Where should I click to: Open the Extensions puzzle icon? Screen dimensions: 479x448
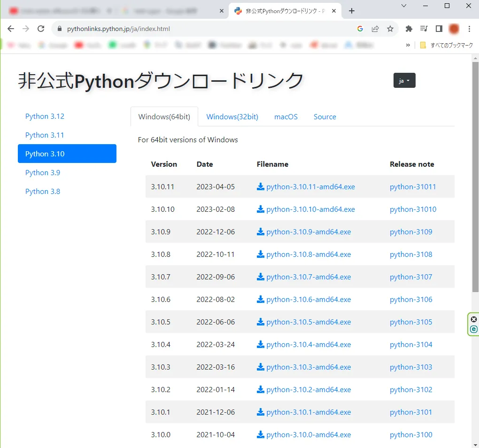tap(409, 29)
